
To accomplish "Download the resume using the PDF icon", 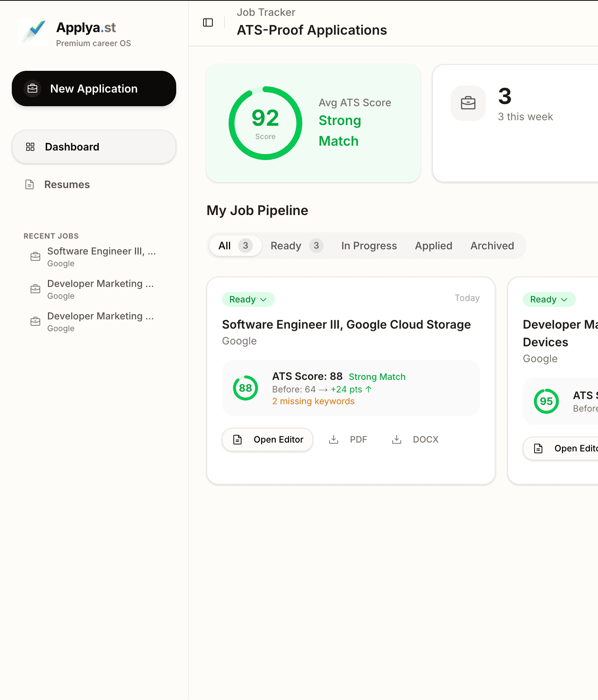I will click(x=334, y=439).
